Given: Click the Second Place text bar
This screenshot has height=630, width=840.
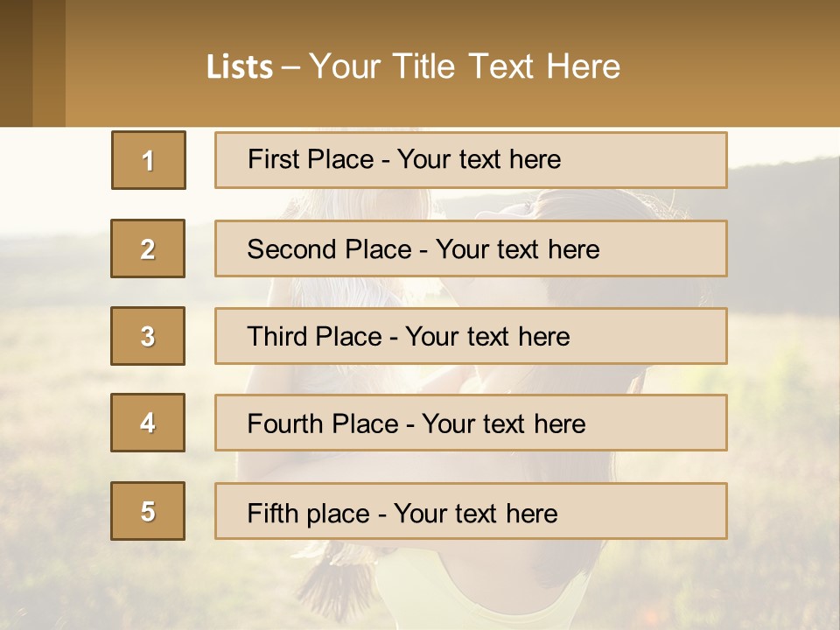Looking at the screenshot, I should pos(471,248).
